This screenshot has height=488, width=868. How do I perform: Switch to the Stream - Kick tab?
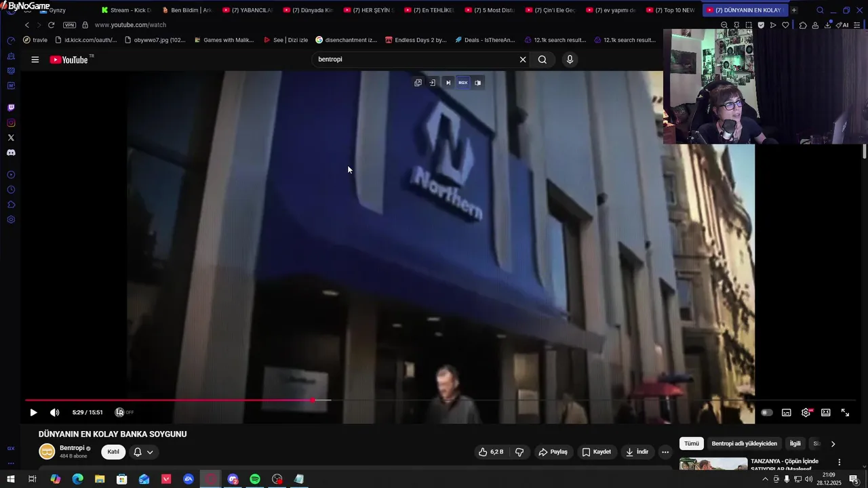click(x=126, y=10)
